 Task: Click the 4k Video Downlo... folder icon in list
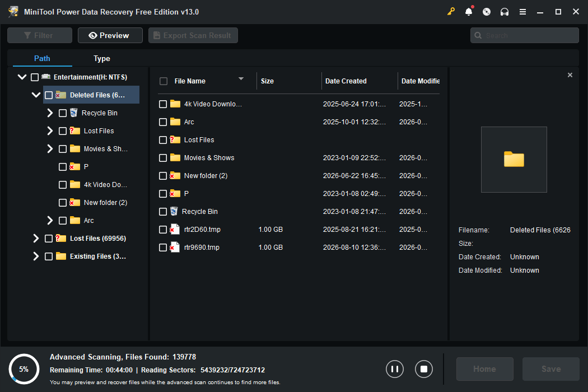[175, 104]
